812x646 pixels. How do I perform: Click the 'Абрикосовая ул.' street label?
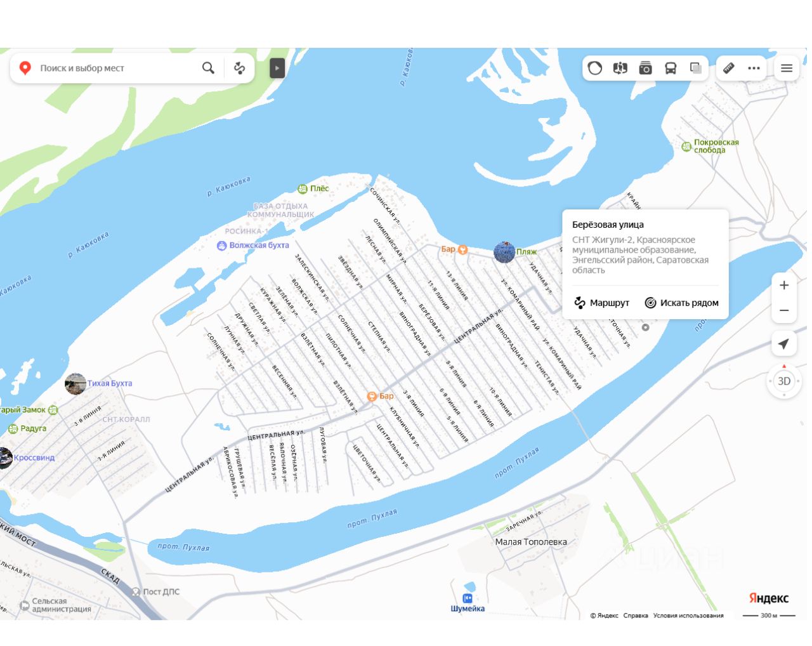tap(230, 472)
